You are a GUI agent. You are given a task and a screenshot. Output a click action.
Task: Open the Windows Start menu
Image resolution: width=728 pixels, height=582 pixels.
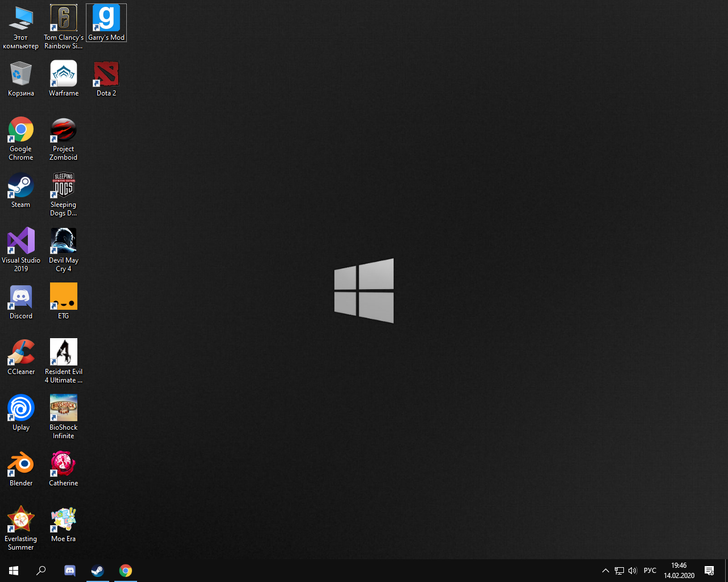[x=14, y=571]
